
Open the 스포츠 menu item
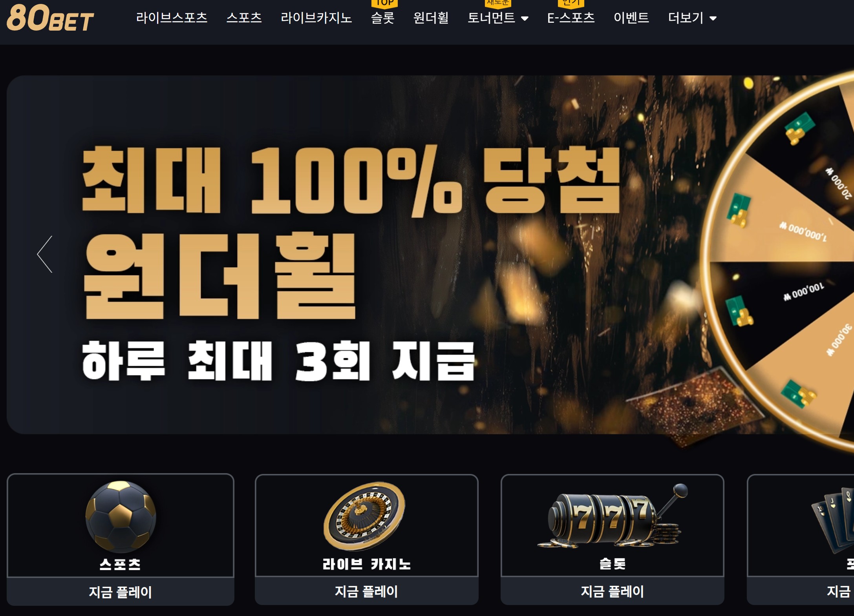click(244, 18)
